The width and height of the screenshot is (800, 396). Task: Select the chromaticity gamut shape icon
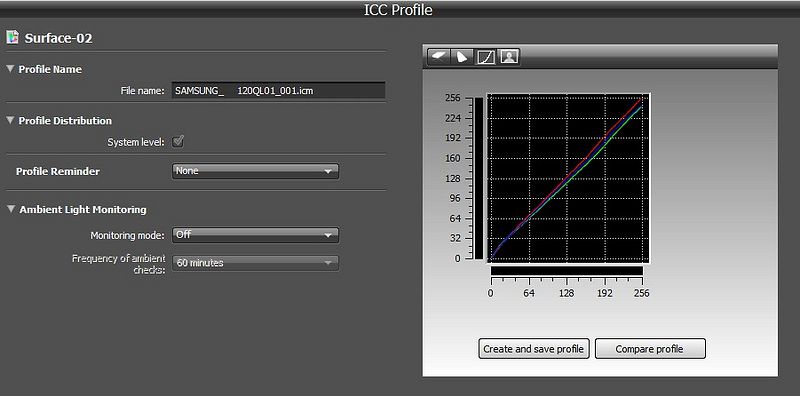[x=462, y=56]
